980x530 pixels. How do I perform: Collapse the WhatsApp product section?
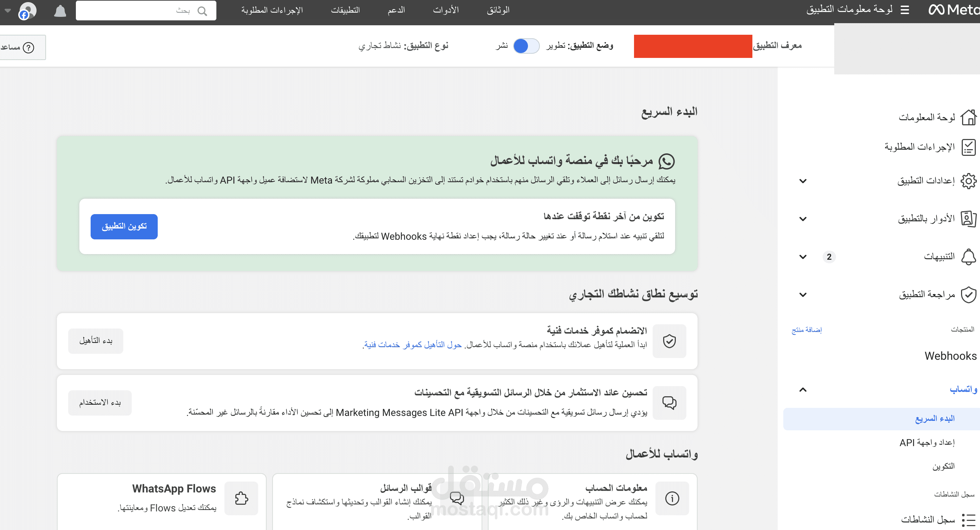[x=803, y=390]
